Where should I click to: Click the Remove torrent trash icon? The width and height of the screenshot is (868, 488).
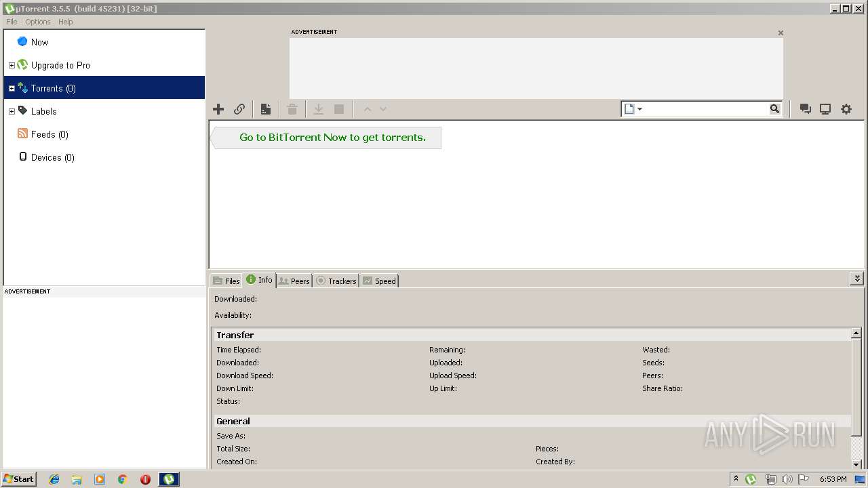point(292,109)
